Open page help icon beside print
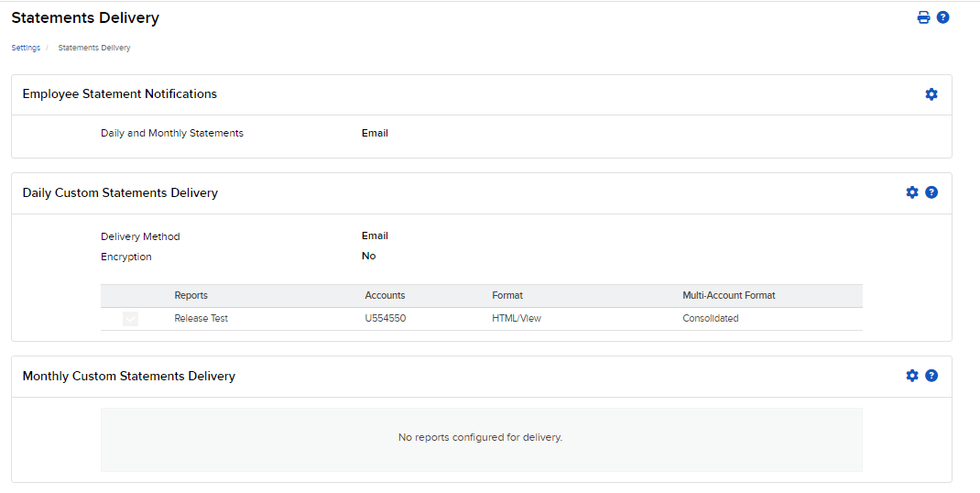This screenshot has height=493, width=980. [x=942, y=17]
